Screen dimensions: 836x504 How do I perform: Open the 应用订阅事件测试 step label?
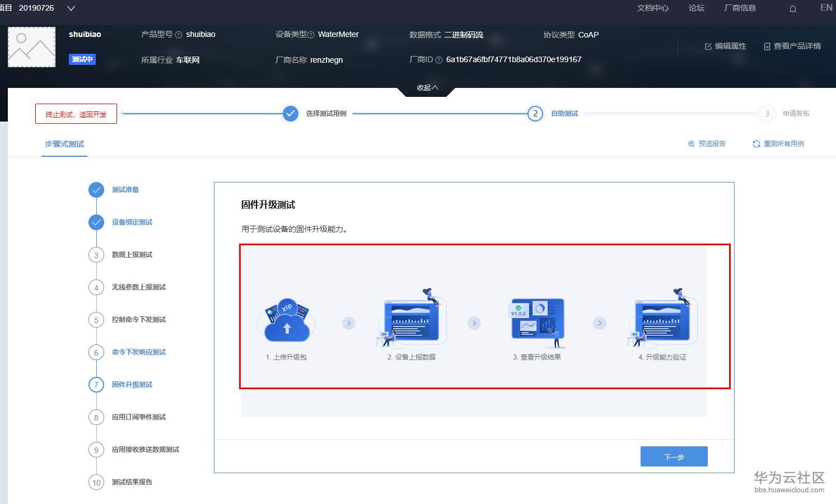(x=139, y=417)
